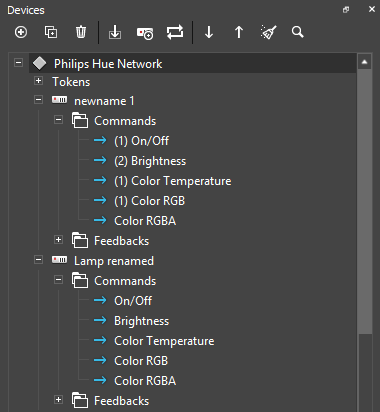Click Commands folder icon under newname 1
380x412 pixels.
click(x=80, y=120)
